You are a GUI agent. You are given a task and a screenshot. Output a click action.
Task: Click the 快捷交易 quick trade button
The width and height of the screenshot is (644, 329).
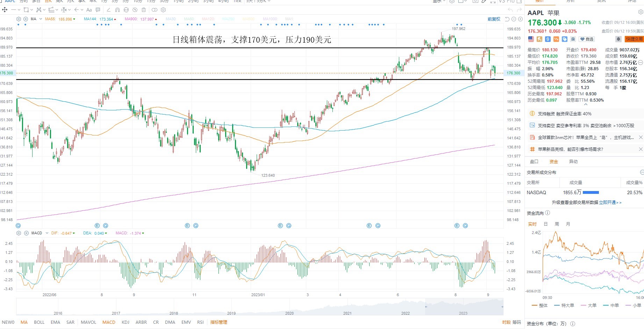tap(634, 39)
